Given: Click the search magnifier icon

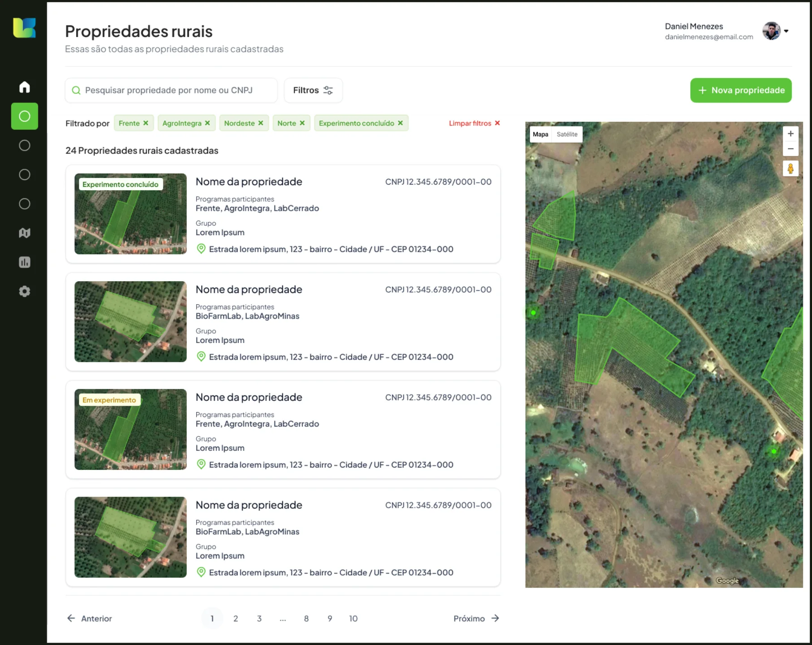Looking at the screenshot, I should point(76,90).
